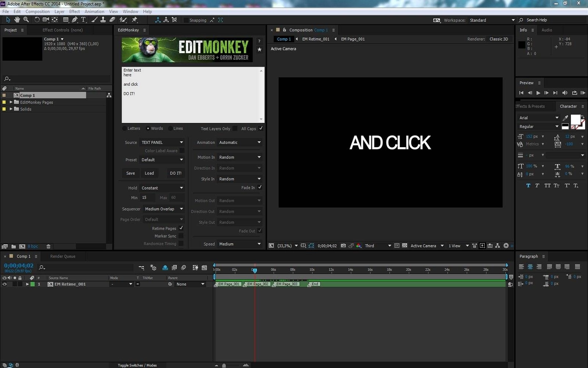Select the Pen tool
The image size is (588, 368).
click(75, 20)
